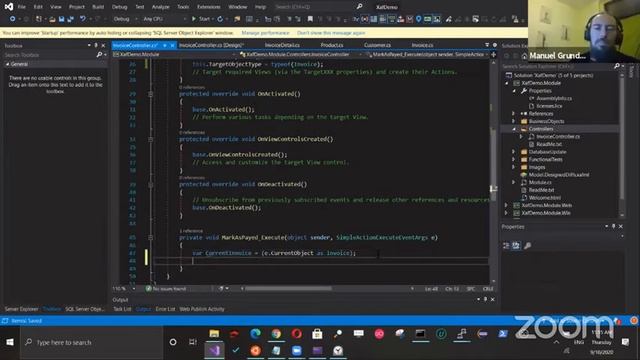Open the Extensions menu

[x=209, y=7]
